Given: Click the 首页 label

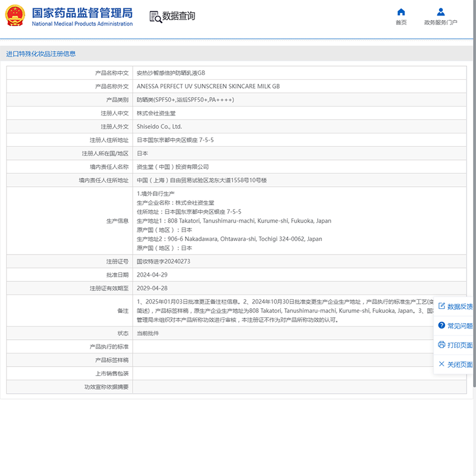Looking at the screenshot, I should tap(401, 23).
